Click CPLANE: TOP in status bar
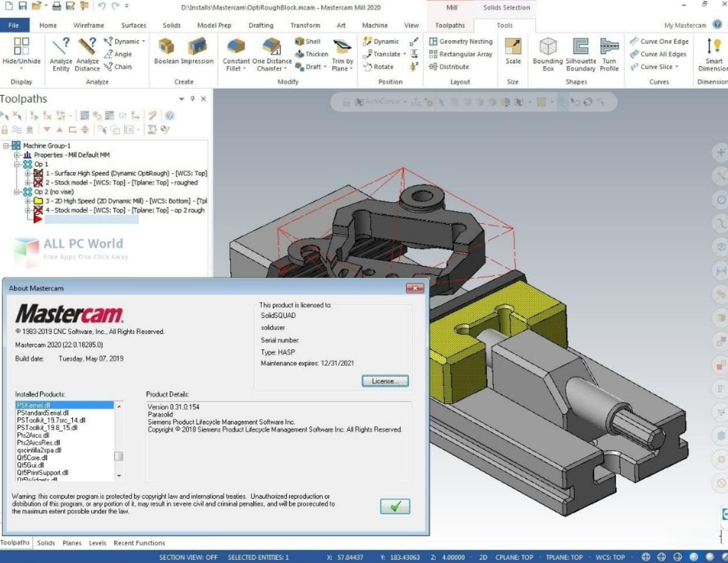The height and width of the screenshot is (563, 728). pos(514,557)
